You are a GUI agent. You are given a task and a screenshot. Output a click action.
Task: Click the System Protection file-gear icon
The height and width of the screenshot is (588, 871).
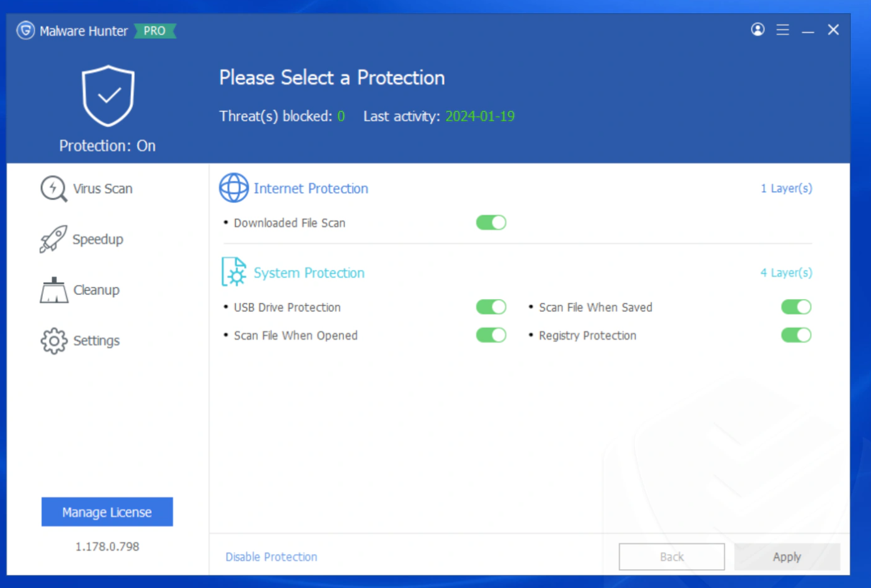234,272
